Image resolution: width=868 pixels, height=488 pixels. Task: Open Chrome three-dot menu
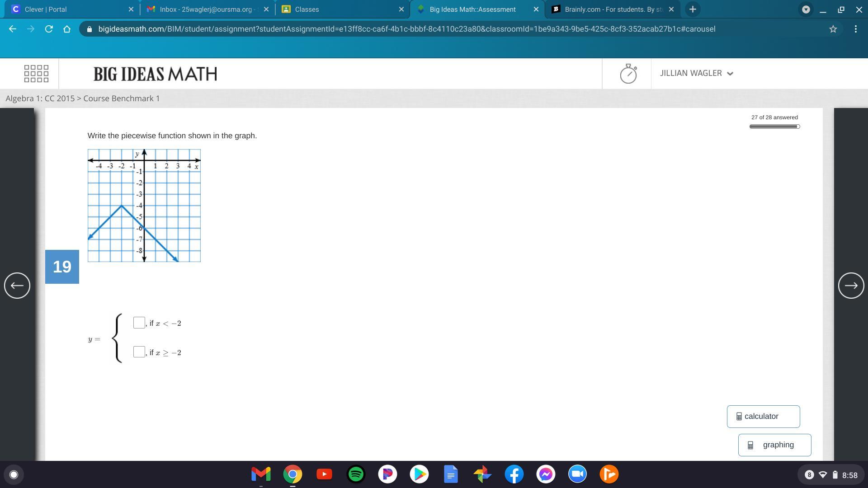[x=855, y=29]
